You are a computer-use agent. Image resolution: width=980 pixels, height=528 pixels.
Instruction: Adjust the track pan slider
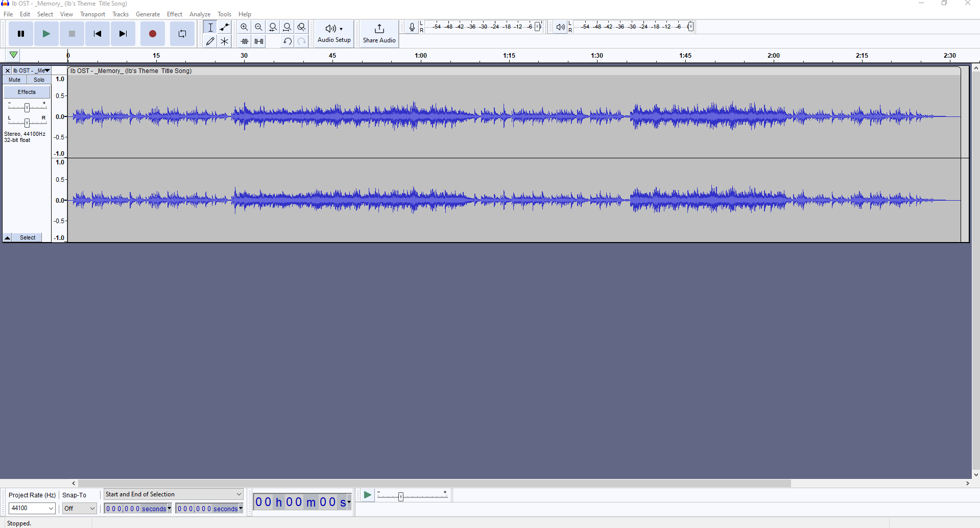(x=27, y=123)
